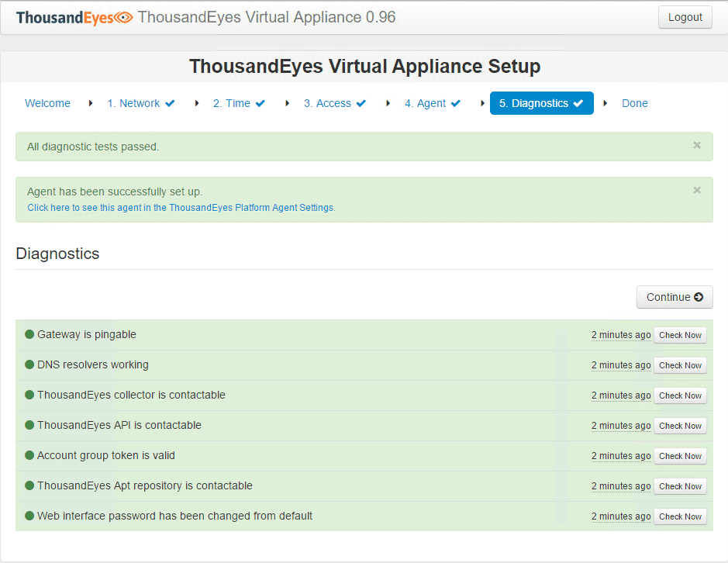Open the Welcome step
Image resolution: width=728 pixels, height=563 pixels.
pyautogui.click(x=47, y=103)
